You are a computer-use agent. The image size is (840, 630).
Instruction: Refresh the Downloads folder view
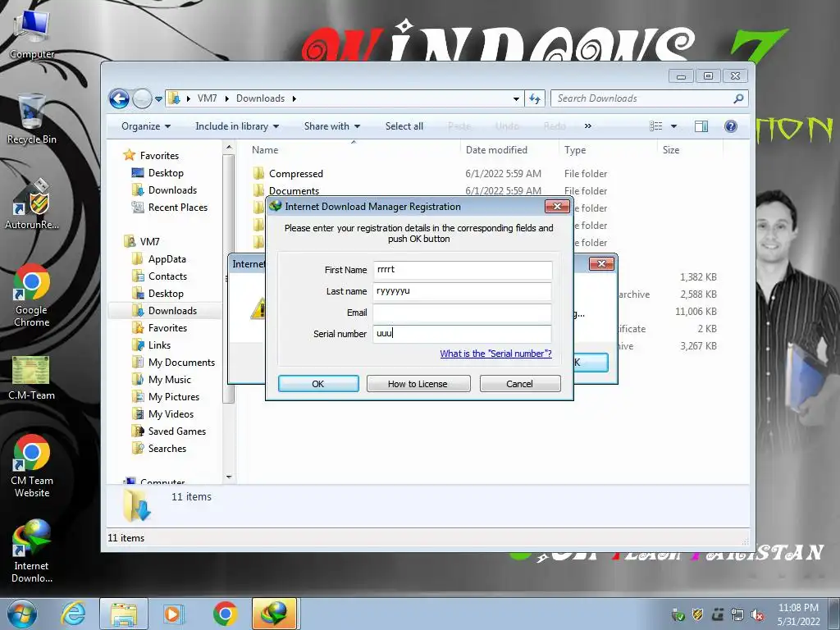pos(535,98)
